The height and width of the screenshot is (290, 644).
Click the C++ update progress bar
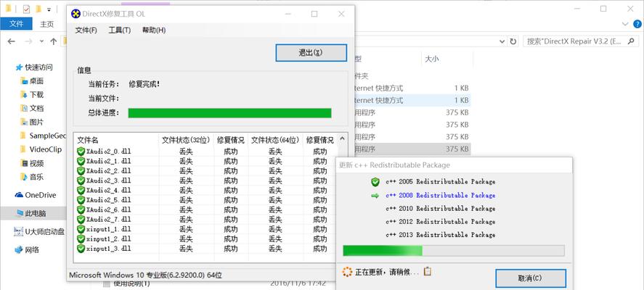(454, 251)
